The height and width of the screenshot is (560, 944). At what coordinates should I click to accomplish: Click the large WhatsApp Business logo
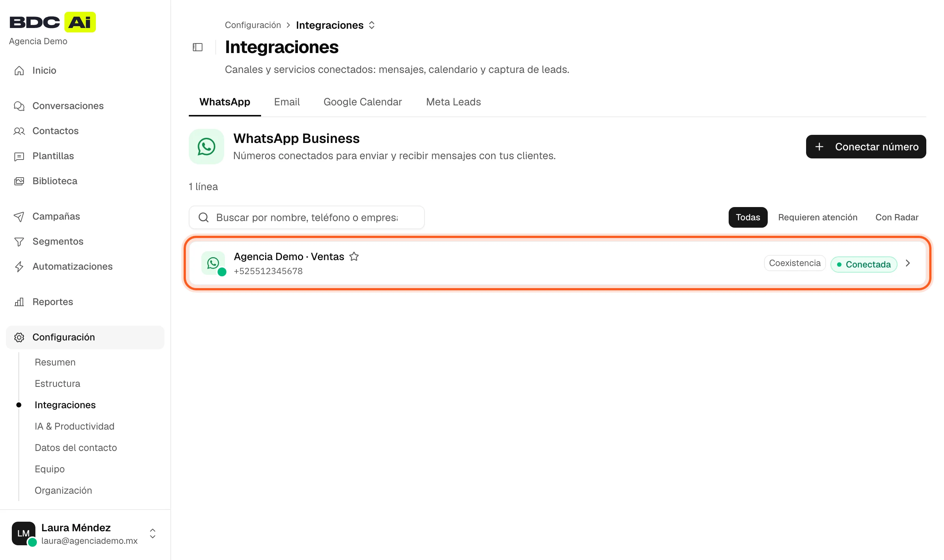(206, 147)
